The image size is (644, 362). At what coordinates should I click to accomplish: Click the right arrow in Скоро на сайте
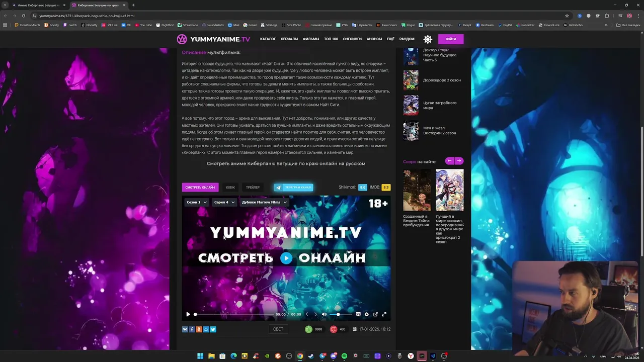[x=459, y=161]
